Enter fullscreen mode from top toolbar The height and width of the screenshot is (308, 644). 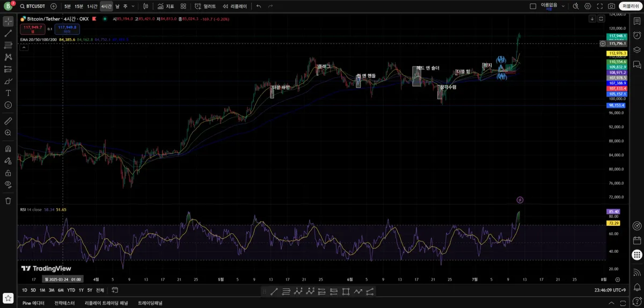(x=599, y=6)
